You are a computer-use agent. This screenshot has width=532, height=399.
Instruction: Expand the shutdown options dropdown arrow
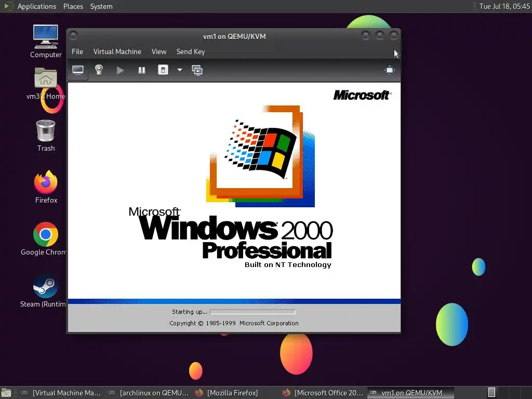tap(179, 70)
